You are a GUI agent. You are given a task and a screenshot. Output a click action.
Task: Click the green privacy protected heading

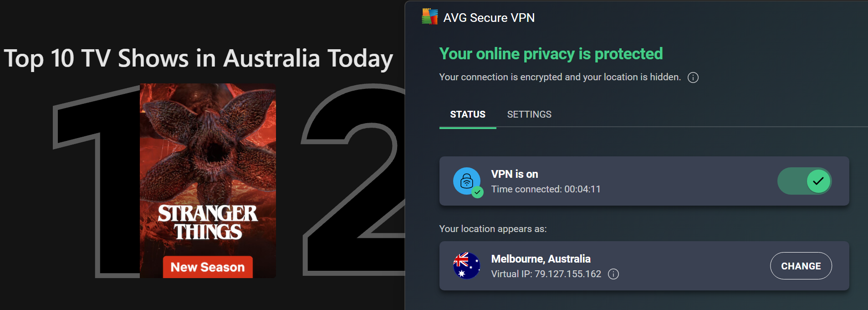coord(550,54)
